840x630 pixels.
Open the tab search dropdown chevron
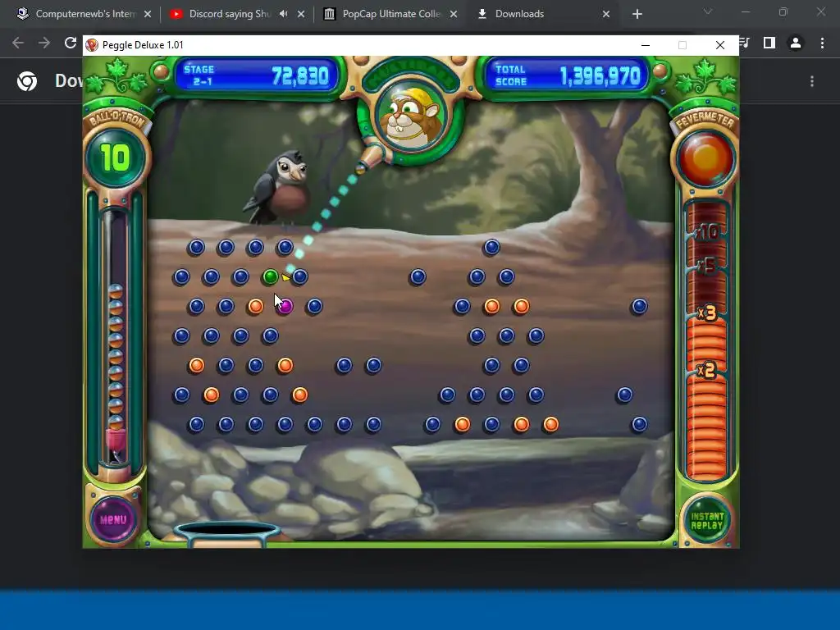pyautogui.click(x=708, y=11)
